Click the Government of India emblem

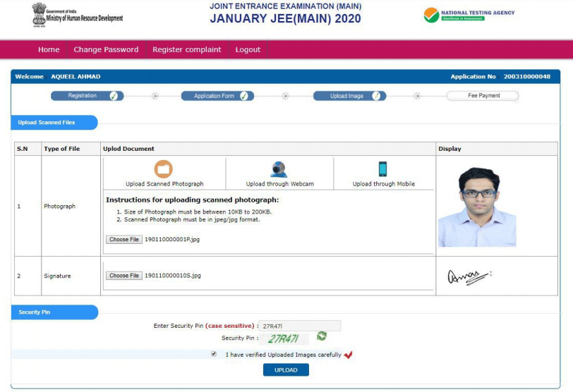39,14
